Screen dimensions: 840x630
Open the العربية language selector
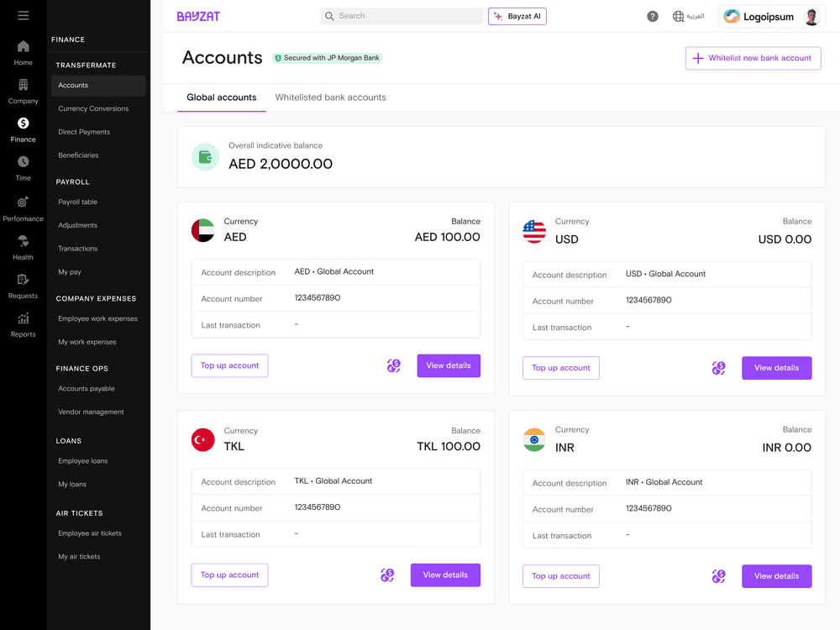(689, 15)
